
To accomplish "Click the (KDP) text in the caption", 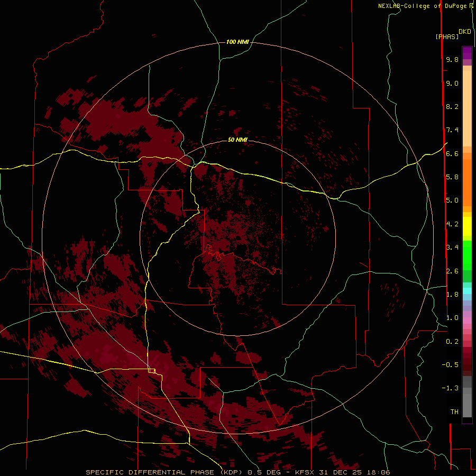I will pyautogui.click(x=231, y=472).
